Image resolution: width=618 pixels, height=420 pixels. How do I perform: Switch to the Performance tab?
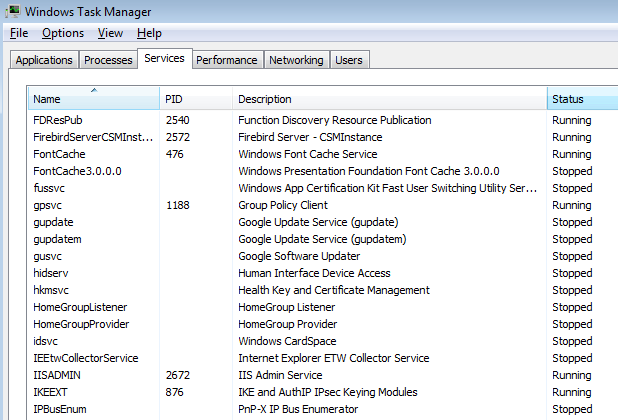click(227, 60)
